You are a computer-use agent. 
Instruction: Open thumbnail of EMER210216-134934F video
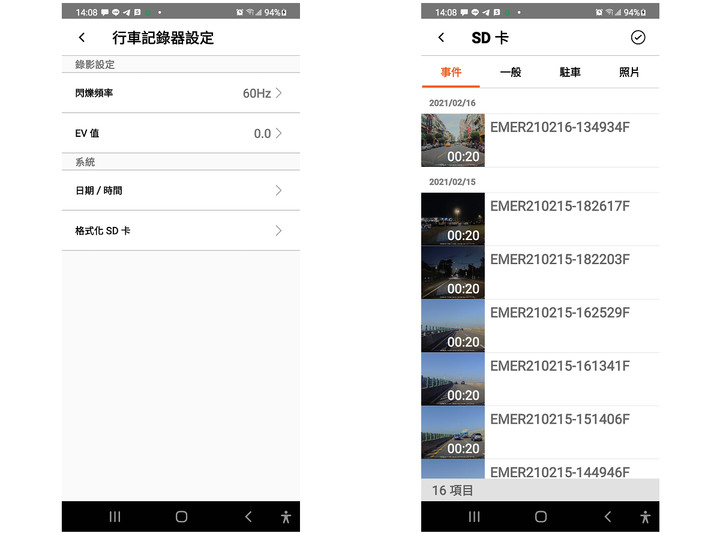click(453, 140)
